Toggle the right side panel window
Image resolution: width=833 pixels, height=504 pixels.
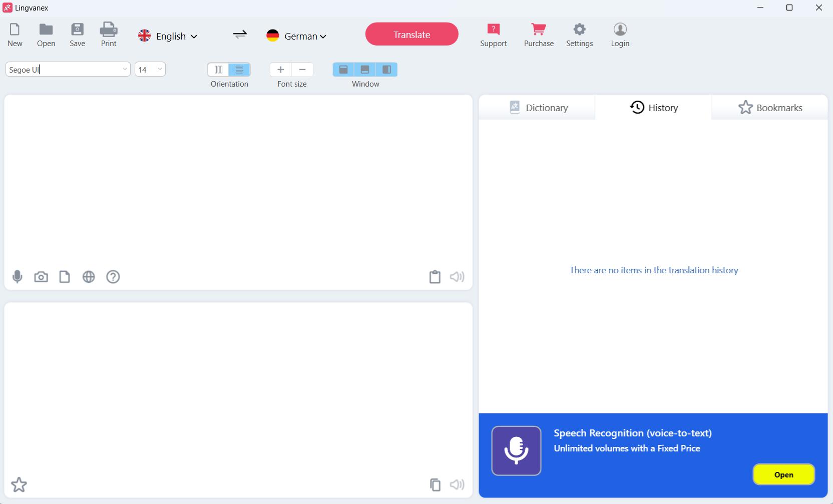[x=386, y=70]
